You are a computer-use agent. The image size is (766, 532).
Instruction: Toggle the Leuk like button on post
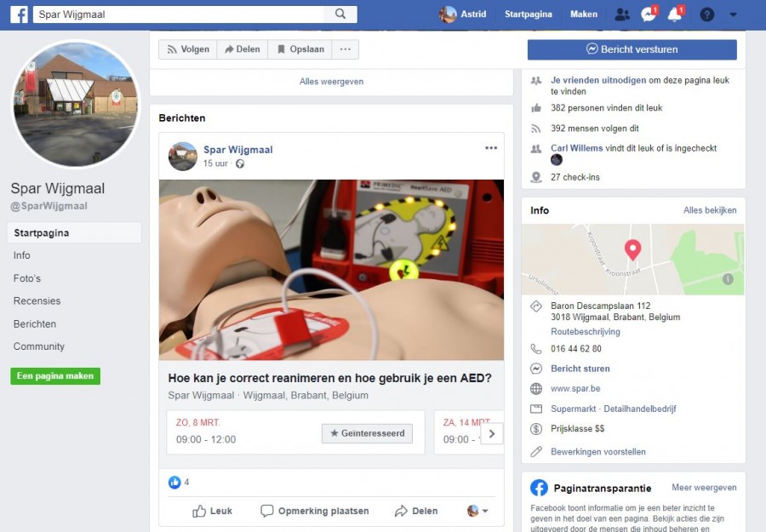click(x=212, y=511)
